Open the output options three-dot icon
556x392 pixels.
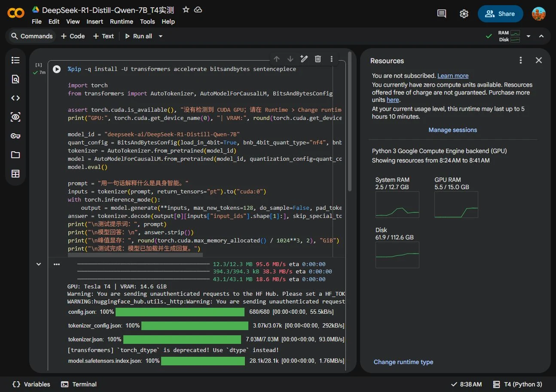coord(57,264)
